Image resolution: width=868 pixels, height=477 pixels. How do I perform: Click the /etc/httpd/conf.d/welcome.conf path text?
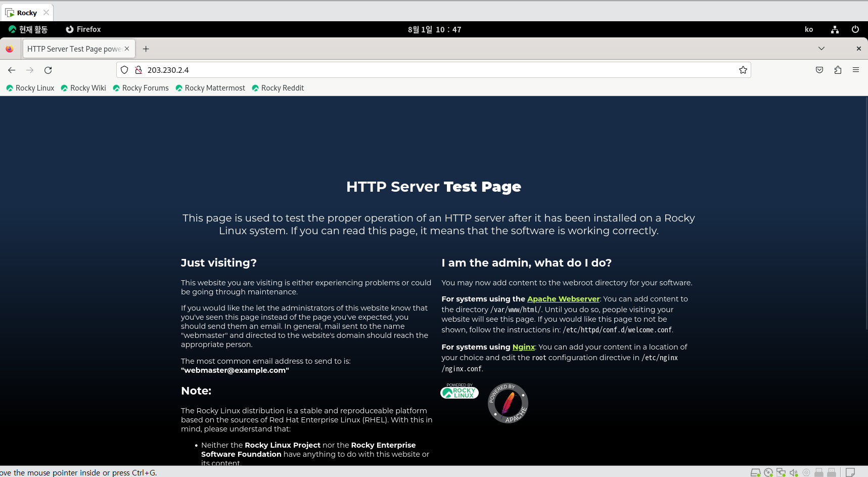(x=617, y=330)
